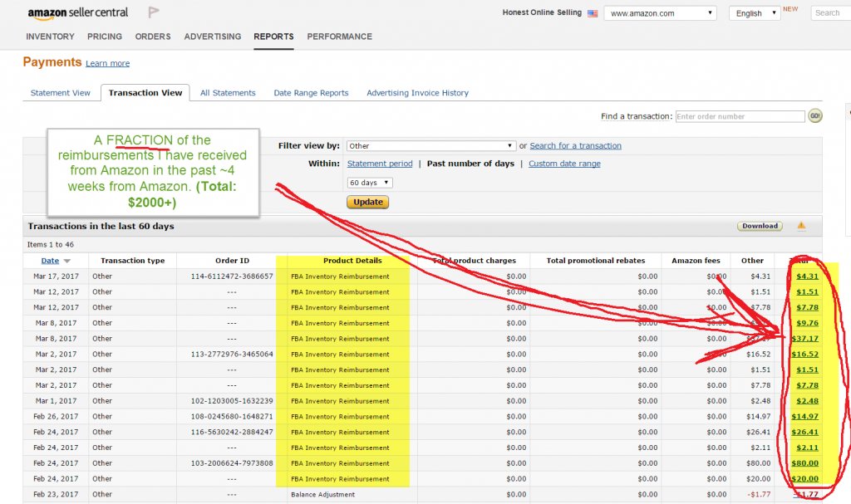The width and height of the screenshot is (851, 504).
Task: Open the ADVERTISING menu
Action: pyautogui.click(x=212, y=37)
